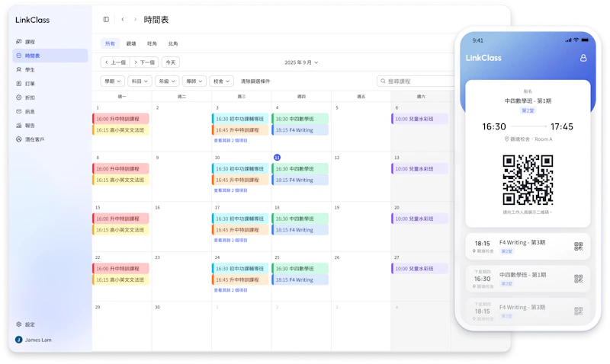Screen dimensions: 610x364
Task: Open 18:15 F4 Writing event on day 18
Action: 300,230
